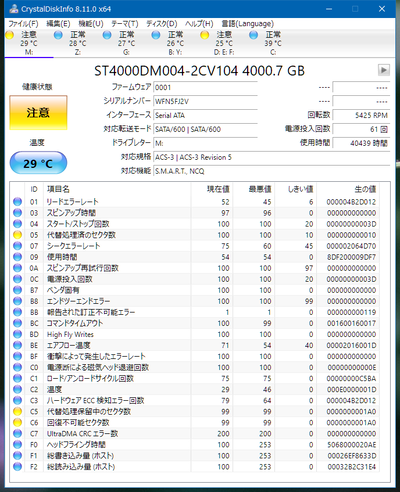Click the yellow status orb on row 05
This screenshot has height=492, width=400.
[x=17, y=235]
